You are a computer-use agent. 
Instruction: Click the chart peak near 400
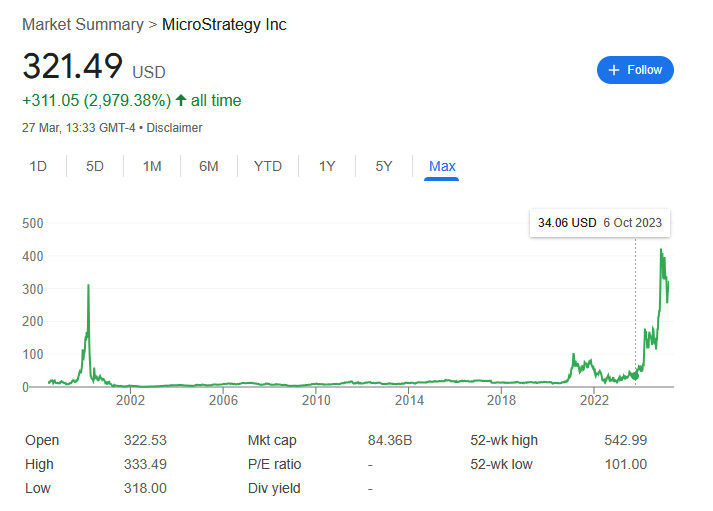[x=661, y=252]
